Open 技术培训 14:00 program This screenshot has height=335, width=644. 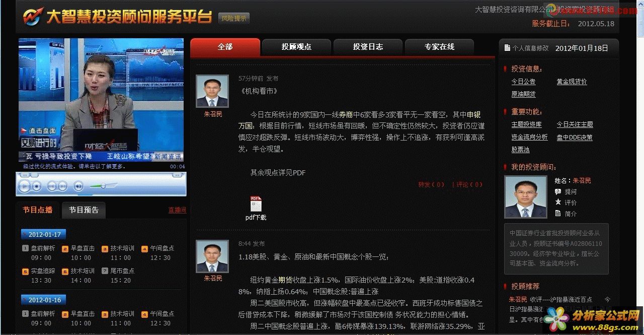[78, 276]
